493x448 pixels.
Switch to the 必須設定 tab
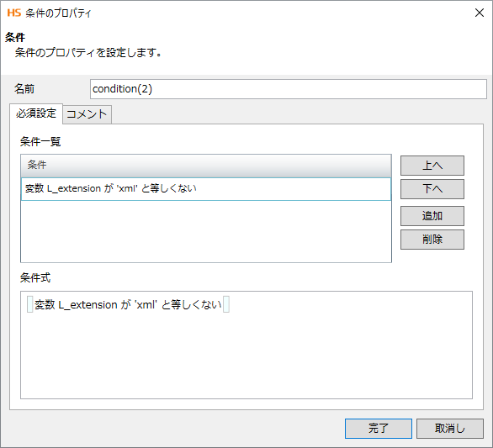pos(36,113)
